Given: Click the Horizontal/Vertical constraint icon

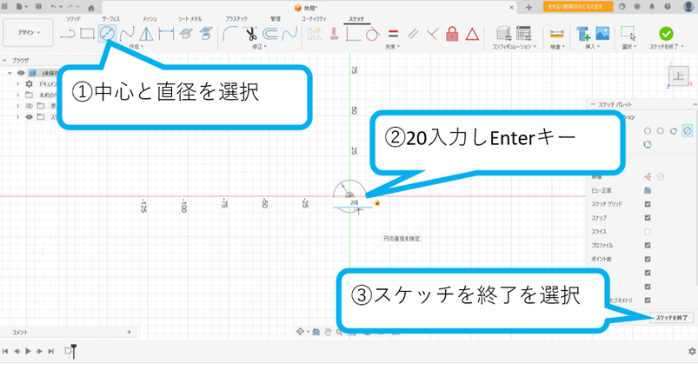Looking at the screenshot, I should (334, 34).
